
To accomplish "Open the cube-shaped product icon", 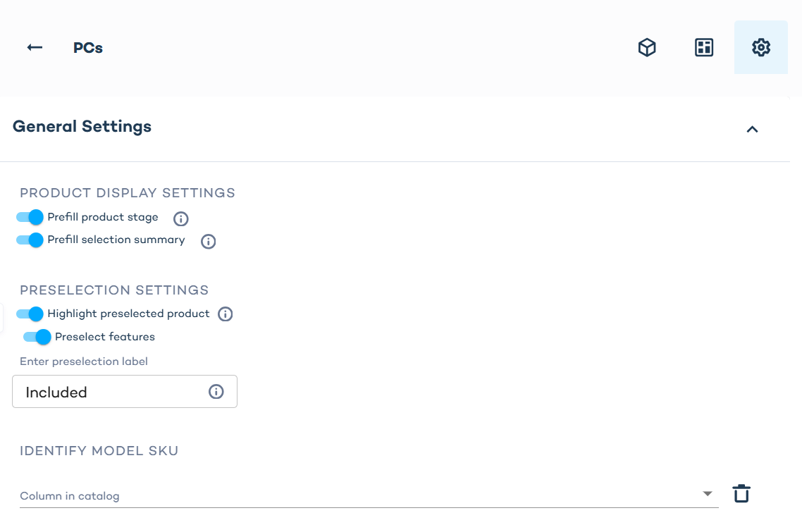I will [647, 47].
